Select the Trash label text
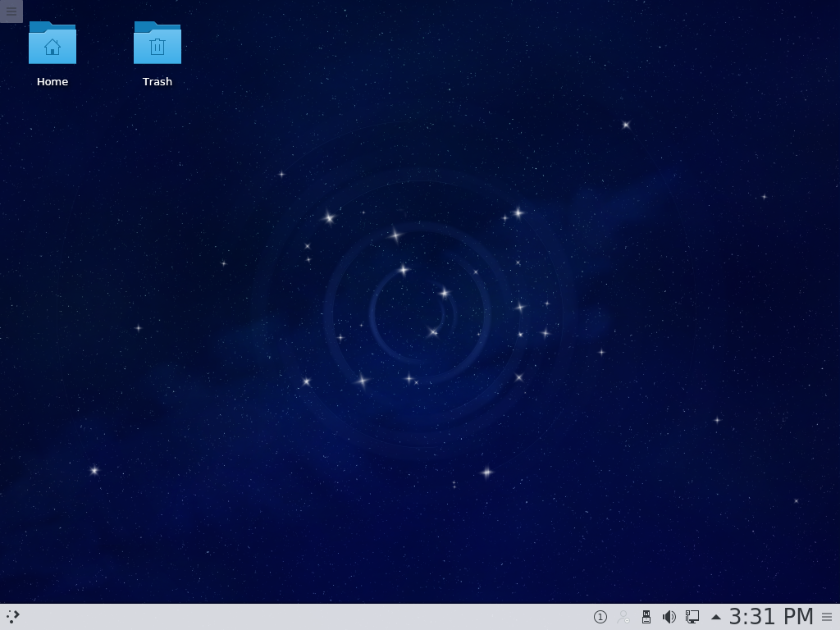Image resolution: width=840 pixels, height=630 pixels. coord(157,81)
